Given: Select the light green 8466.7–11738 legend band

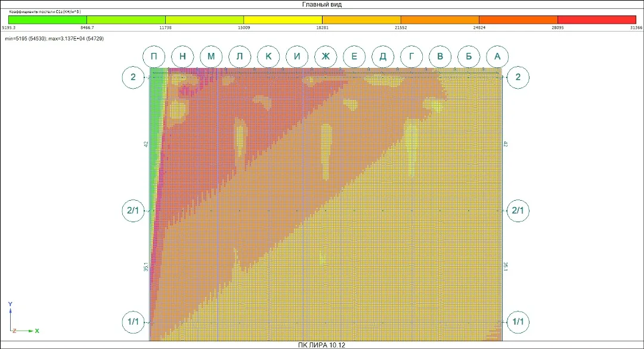Looking at the screenshot, I should pyautogui.click(x=126, y=20).
